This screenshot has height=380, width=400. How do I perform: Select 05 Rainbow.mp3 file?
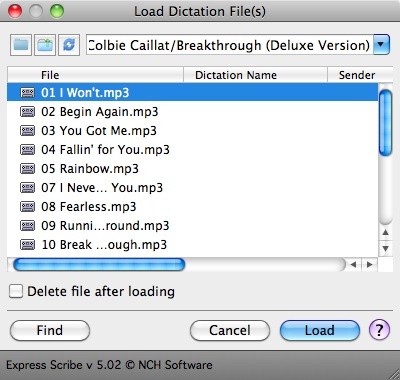pos(192,168)
